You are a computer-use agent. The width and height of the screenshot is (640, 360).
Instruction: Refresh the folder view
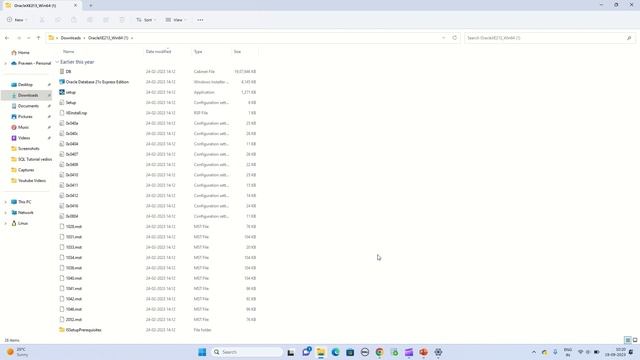pos(455,38)
